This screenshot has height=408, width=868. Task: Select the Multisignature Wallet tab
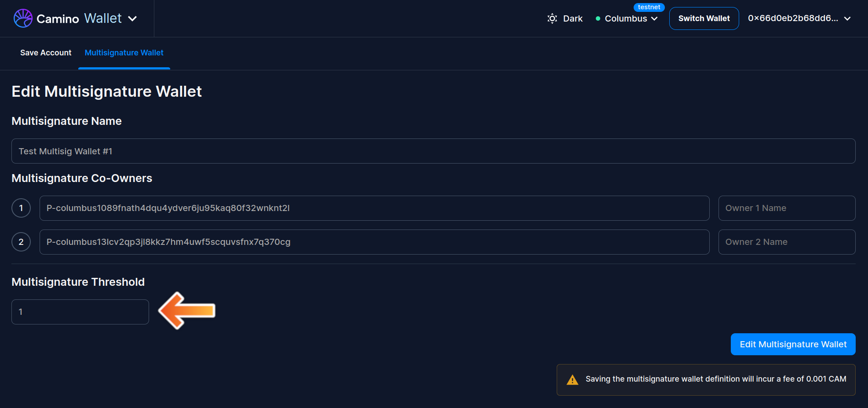pos(124,53)
